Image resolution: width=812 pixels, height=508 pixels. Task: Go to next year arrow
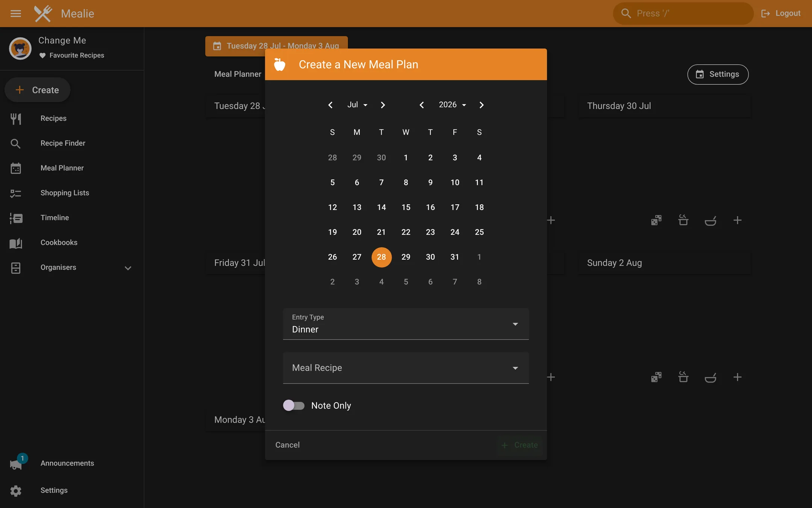[x=482, y=105]
